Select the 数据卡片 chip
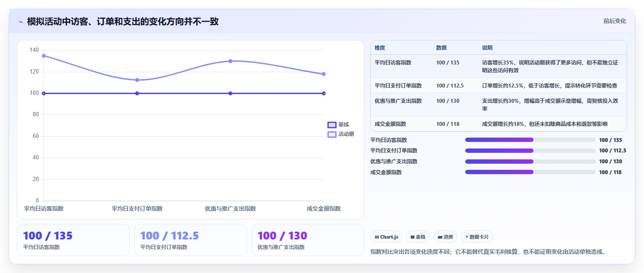This screenshot has height=273, width=644. [x=477, y=237]
